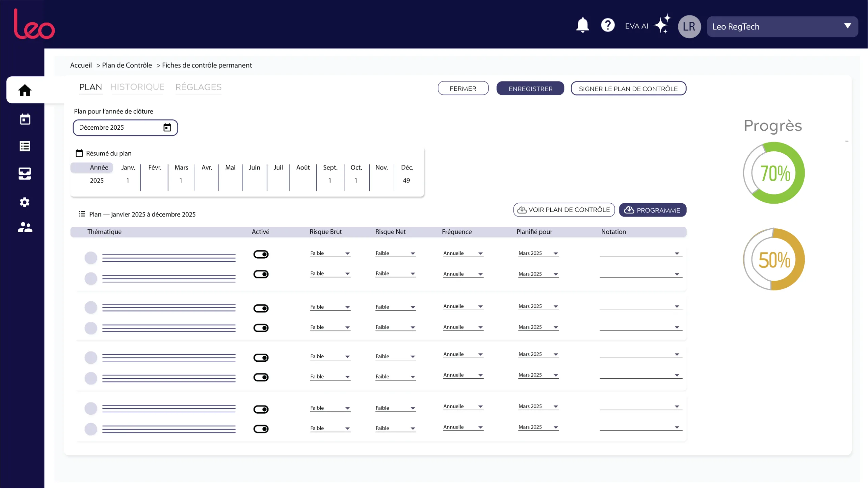Toggle the Activé switch in the second row
This screenshot has width=868, height=490.
coord(261,274)
